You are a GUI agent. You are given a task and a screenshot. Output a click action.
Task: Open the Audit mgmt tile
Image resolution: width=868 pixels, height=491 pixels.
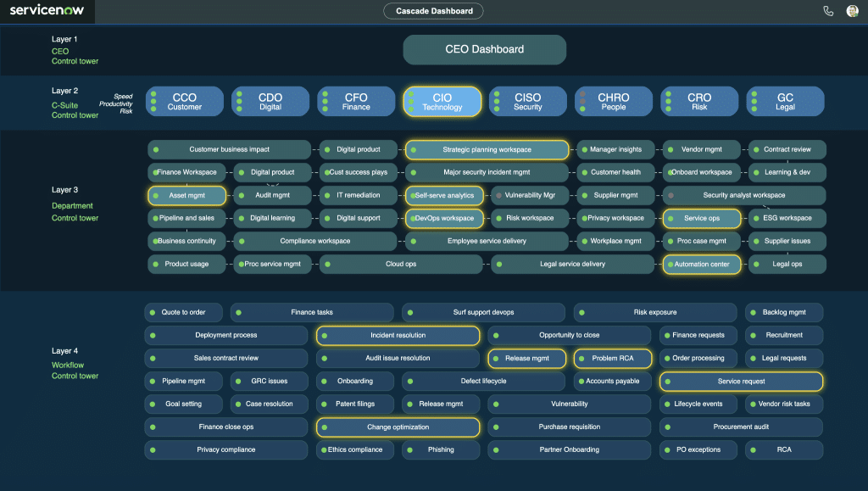pyautogui.click(x=272, y=195)
